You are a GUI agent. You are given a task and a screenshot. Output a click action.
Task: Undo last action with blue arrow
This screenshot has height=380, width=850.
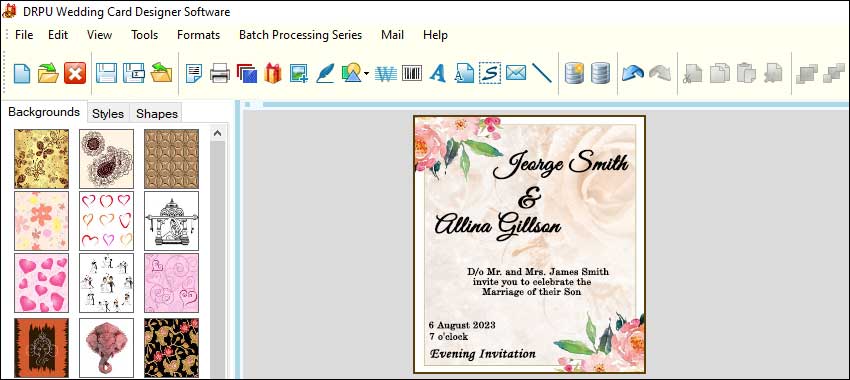click(x=633, y=73)
